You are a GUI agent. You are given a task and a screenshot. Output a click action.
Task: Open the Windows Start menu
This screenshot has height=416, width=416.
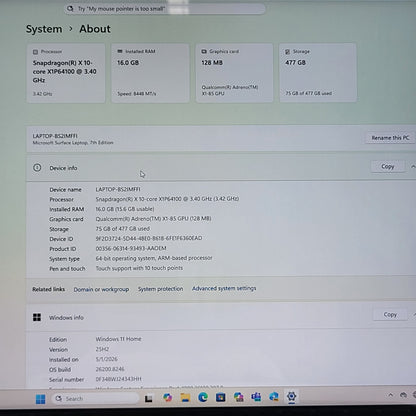(41, 399)
